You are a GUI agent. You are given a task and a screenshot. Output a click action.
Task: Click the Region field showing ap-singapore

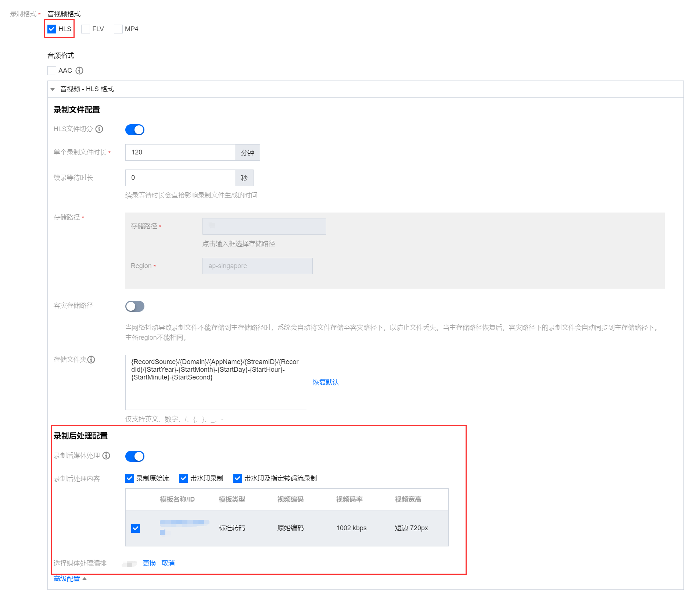point(258,266)
